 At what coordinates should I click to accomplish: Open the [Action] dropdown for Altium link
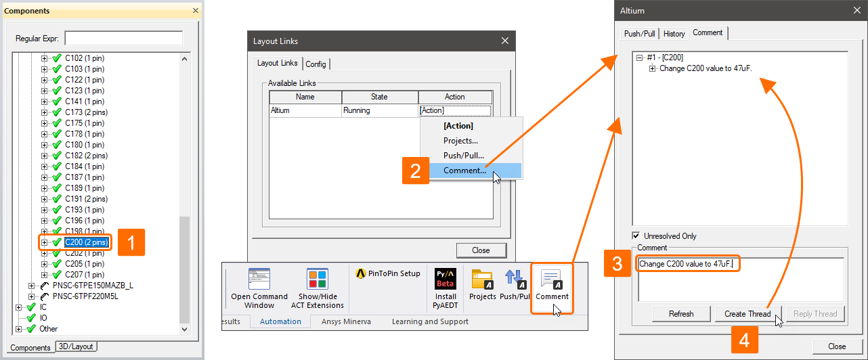(x=455, y=110)
